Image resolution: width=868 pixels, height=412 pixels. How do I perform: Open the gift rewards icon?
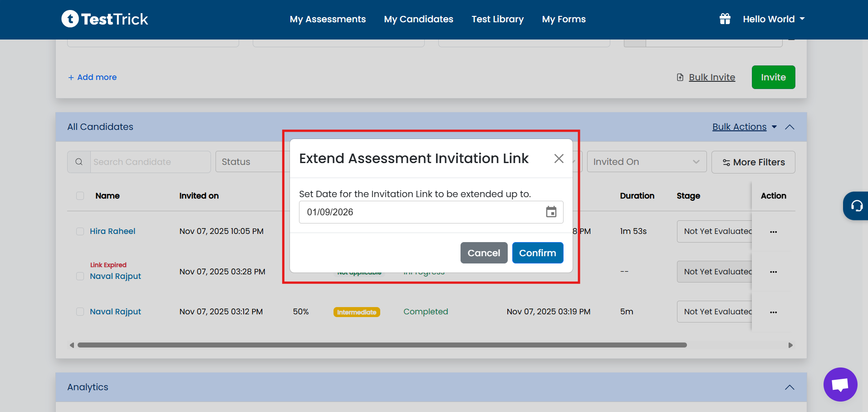point(725,19)
